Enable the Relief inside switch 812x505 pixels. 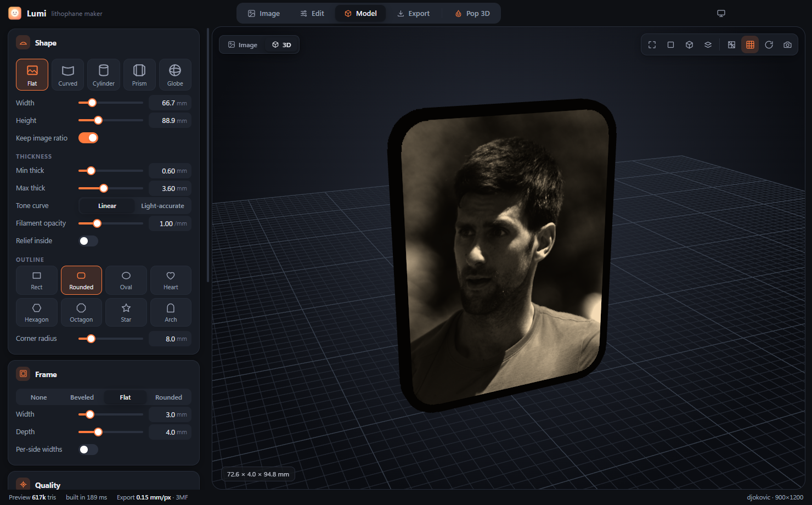point(88,241)
